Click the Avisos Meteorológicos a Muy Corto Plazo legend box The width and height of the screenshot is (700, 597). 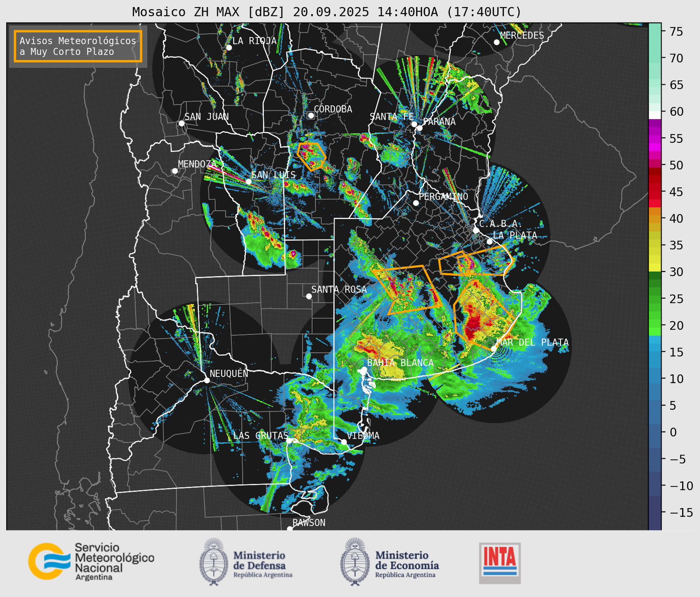[78, 46]
